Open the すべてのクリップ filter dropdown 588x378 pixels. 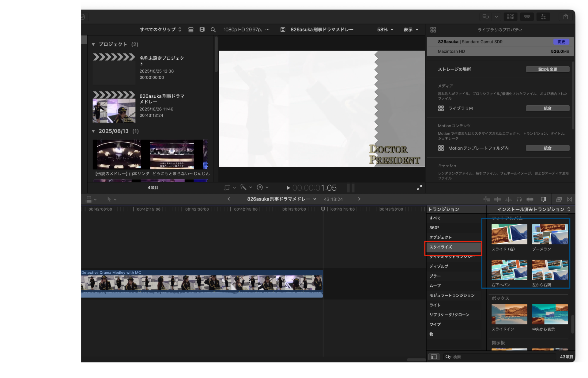160,30
